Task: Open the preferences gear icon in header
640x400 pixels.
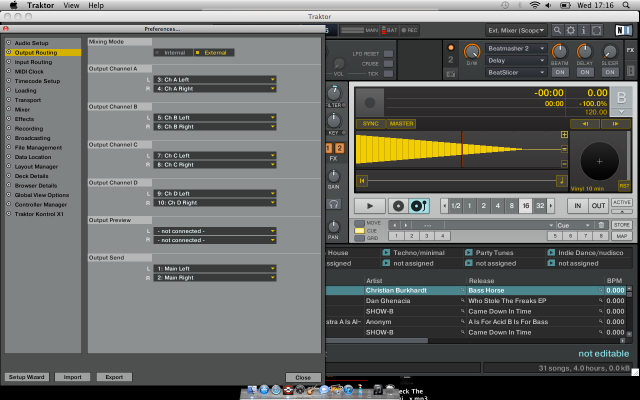Action: pos(571,30)
